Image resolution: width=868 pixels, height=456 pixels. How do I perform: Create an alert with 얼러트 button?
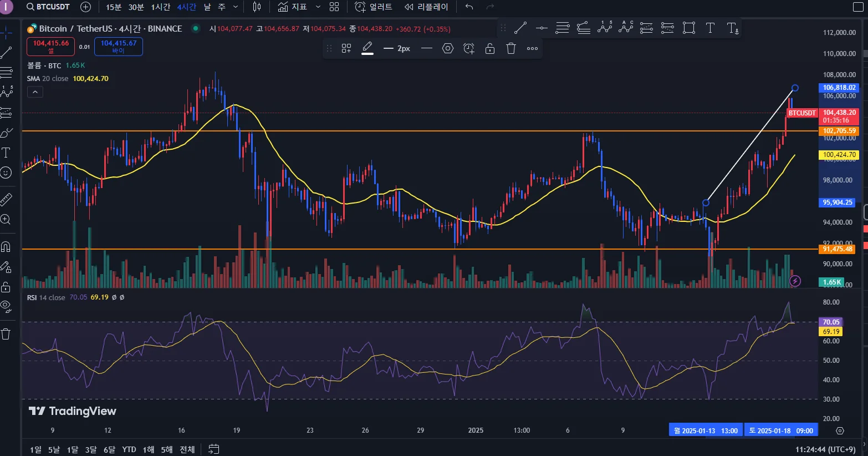pyautogui.click(x=374, y=7)
